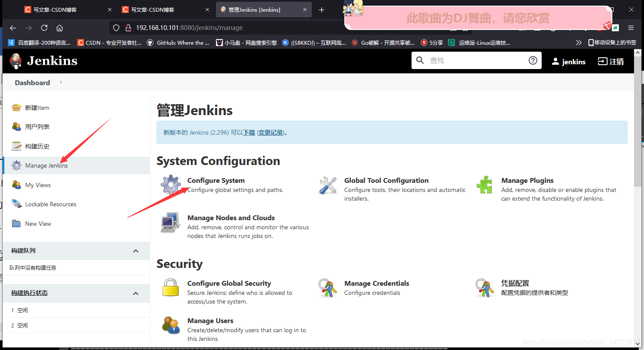The image size is (644, 350).
Task: Click the 下载 link in update notice
Action: coord(249,132)
